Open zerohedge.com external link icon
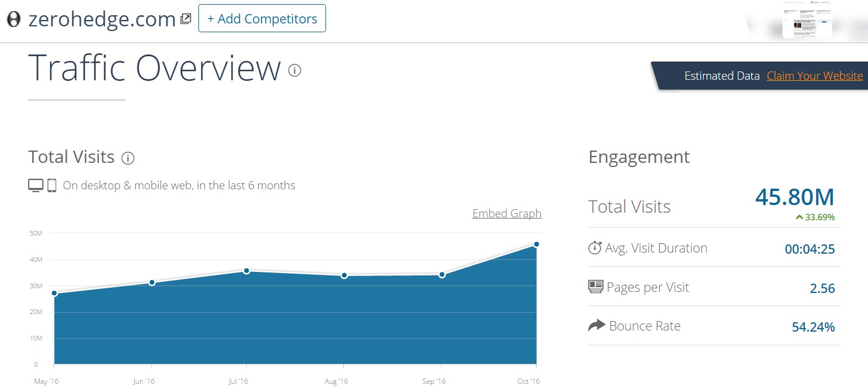Image resolution: width=868 pixels, height=392 pixels. tap(186, 19)
